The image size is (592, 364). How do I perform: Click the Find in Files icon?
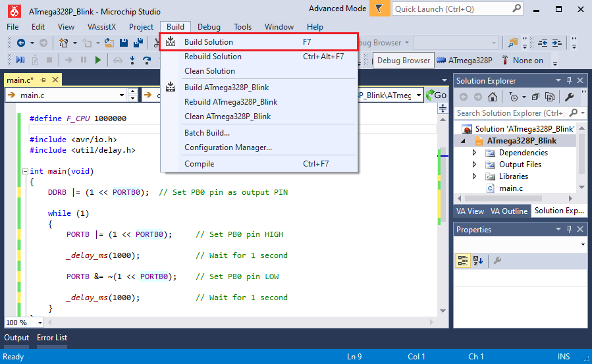(x=513, y=43)
